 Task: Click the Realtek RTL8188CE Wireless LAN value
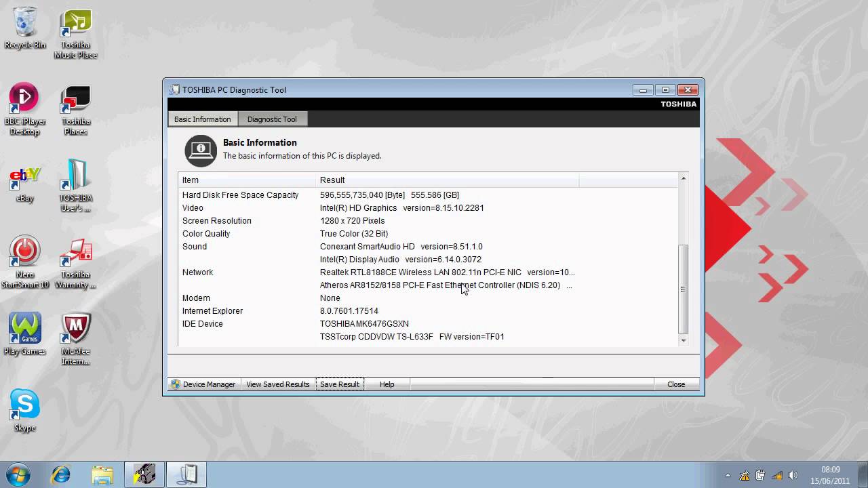[x=447, y=272]
